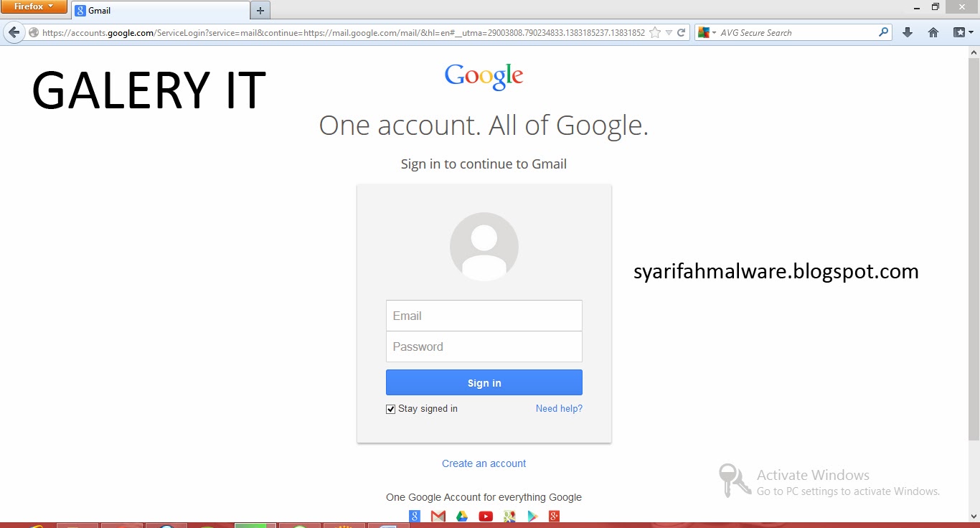Click the blue Sign in button

click(484, 382)
